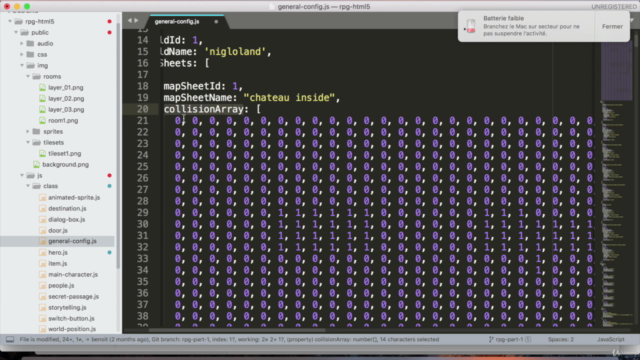Go to previous tab arrow
The width and height of the screenshot is (640, 360).
[x=130, y=20]
